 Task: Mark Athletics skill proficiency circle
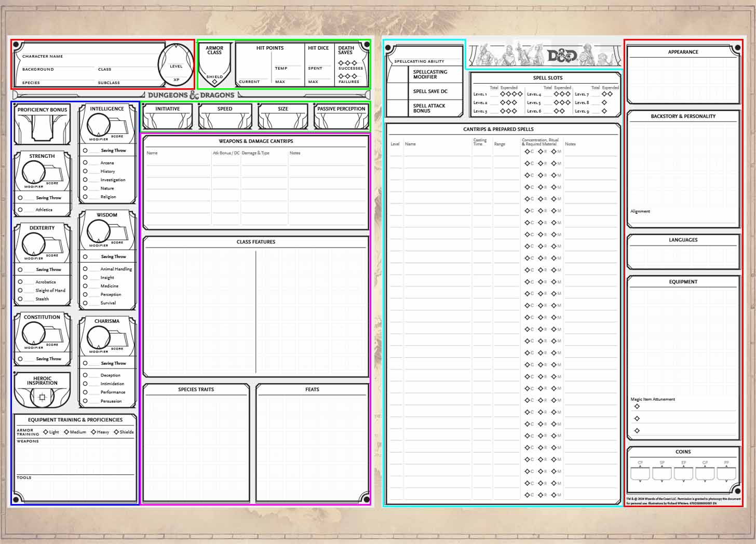click(x=20, y=210)
